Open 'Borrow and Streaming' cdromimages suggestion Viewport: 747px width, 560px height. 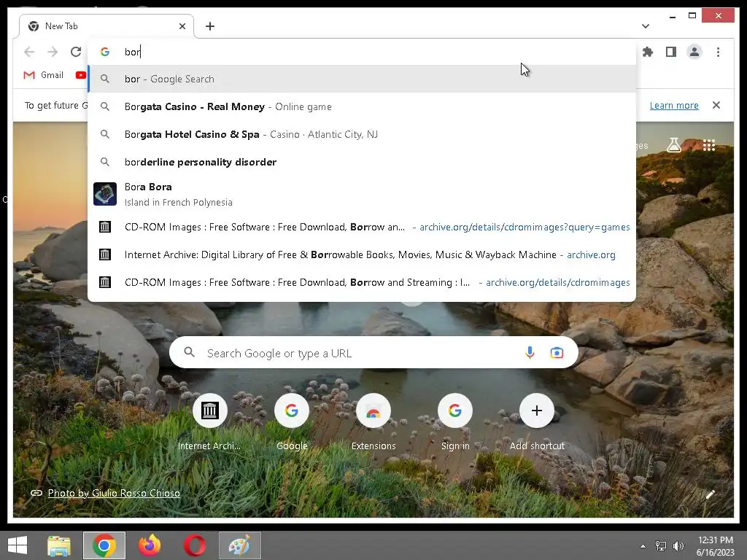coord(362,282)
